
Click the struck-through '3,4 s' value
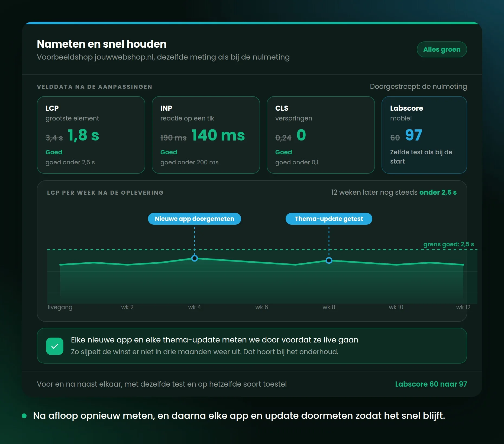click(x=54, y=138)
